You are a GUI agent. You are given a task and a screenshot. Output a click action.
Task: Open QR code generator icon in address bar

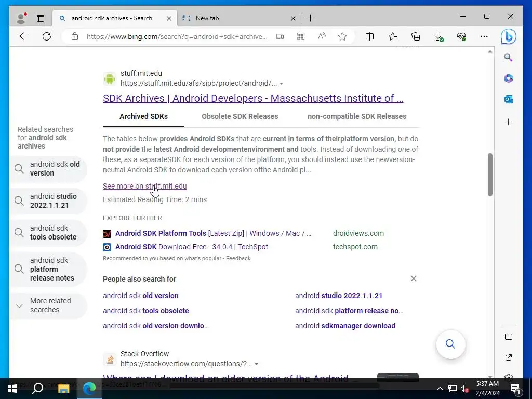(x=301, y=36)
